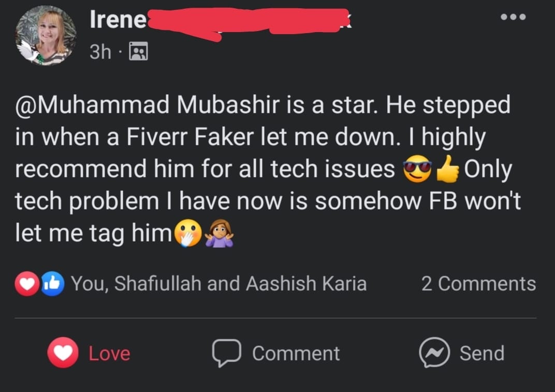Open Irene's profile picture
Screen dimensions: 555x392
pyautogui.click(x=46, y=35)
